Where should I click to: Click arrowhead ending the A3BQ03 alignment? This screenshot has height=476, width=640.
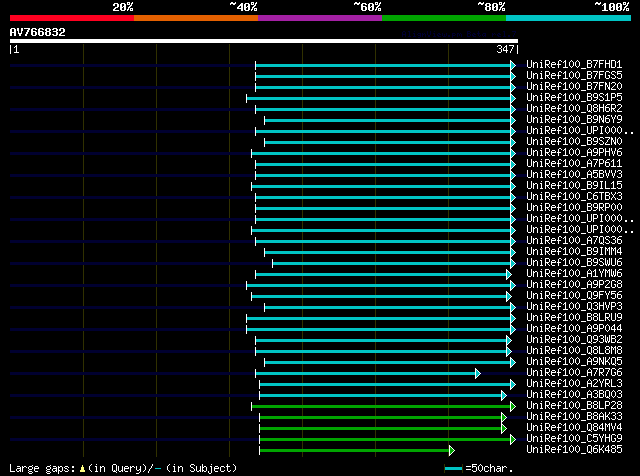coord(504,396)
